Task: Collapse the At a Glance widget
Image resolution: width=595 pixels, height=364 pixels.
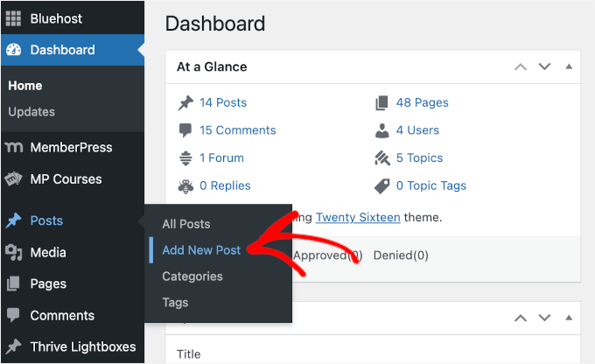Action: tap(569, 66)
